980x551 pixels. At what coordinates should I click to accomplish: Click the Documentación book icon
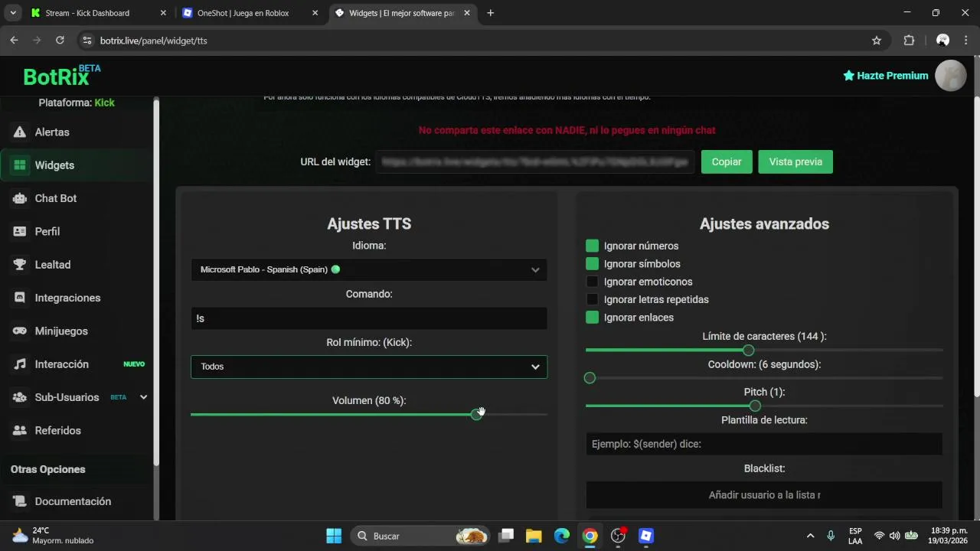coord(20,501)
